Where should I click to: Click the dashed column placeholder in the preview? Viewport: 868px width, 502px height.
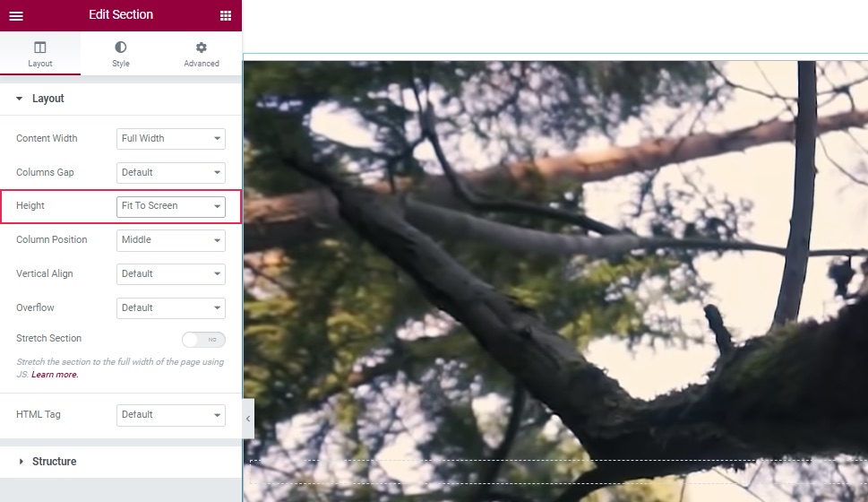(x=559, y=472)
